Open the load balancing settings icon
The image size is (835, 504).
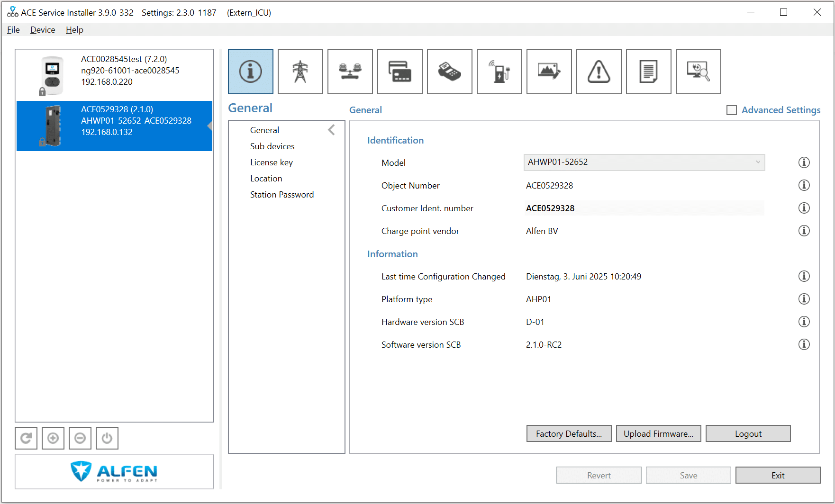tap(350, 72)
